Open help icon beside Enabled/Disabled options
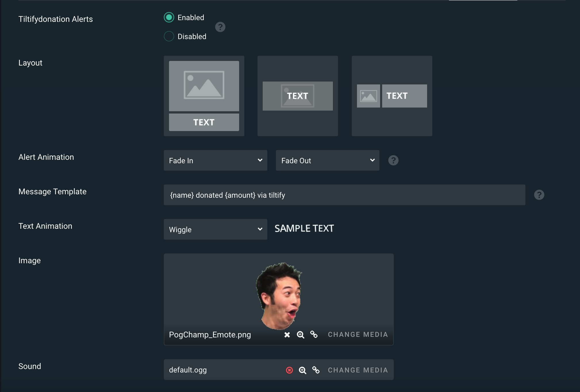This screenshot has width=580, height=392. (x=220, y=27)
